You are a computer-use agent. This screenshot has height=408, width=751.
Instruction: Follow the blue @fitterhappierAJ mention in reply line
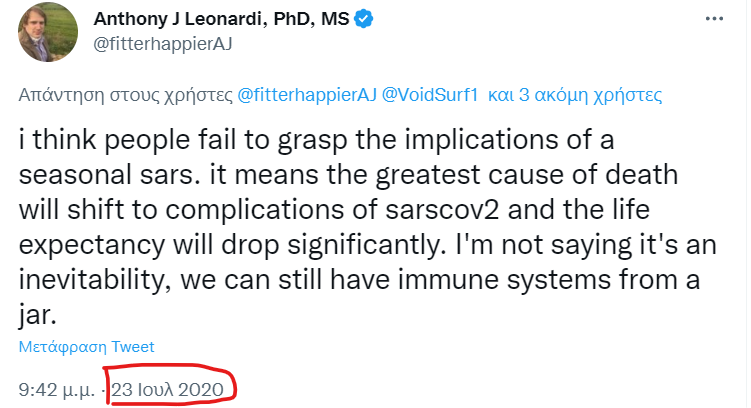point(307,95)
